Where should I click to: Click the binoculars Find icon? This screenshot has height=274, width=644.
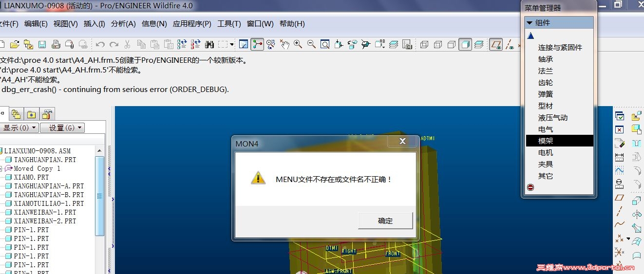[x=209, y=44]
